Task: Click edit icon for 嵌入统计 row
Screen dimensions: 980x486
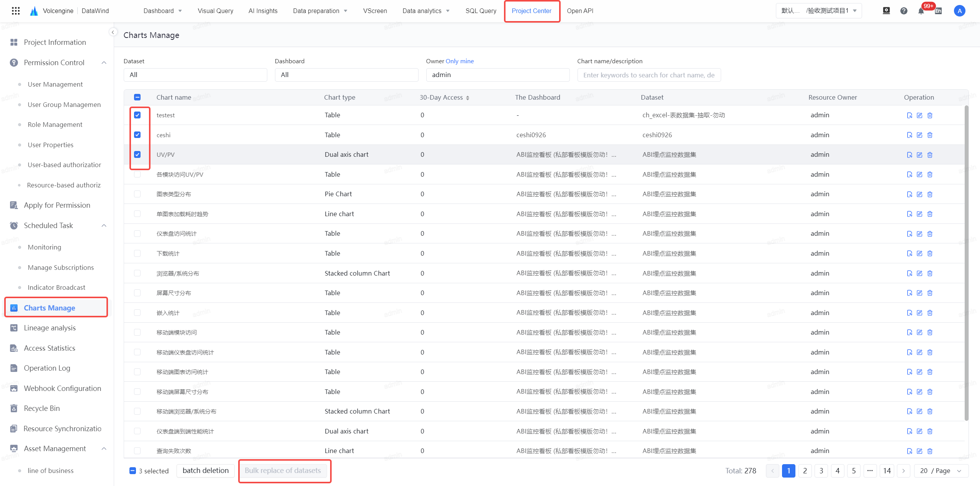Action: pyautogui.click(x=919, y=313)
